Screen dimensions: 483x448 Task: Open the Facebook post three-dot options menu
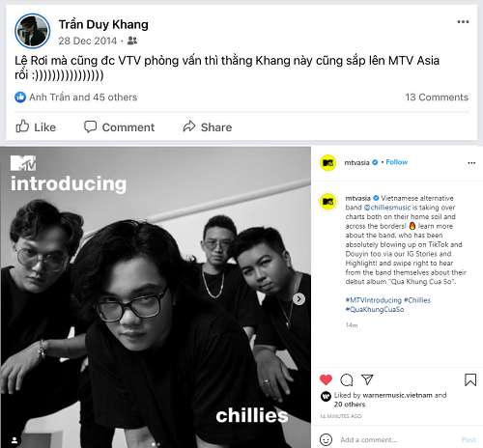tap(463, 22)
